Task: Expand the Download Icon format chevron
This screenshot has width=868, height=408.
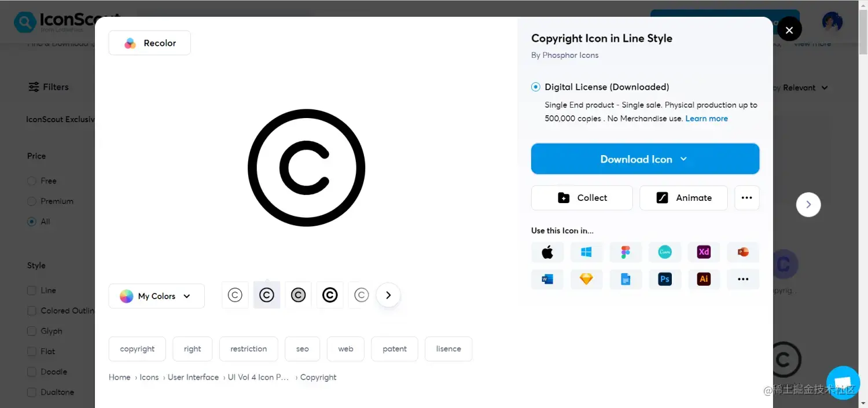Action: pos(683,159)
